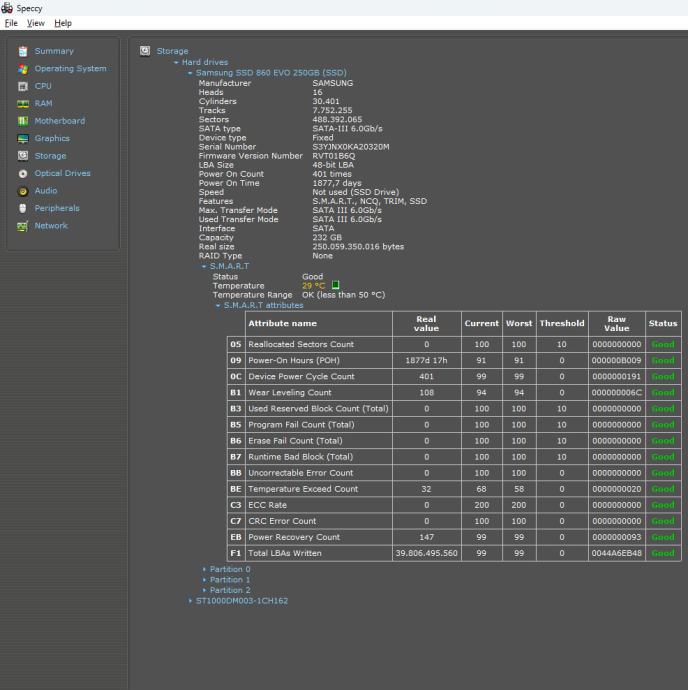Open the File menu
The width and height of the screenshot is (688, 690).
click(x=12, y=23)
